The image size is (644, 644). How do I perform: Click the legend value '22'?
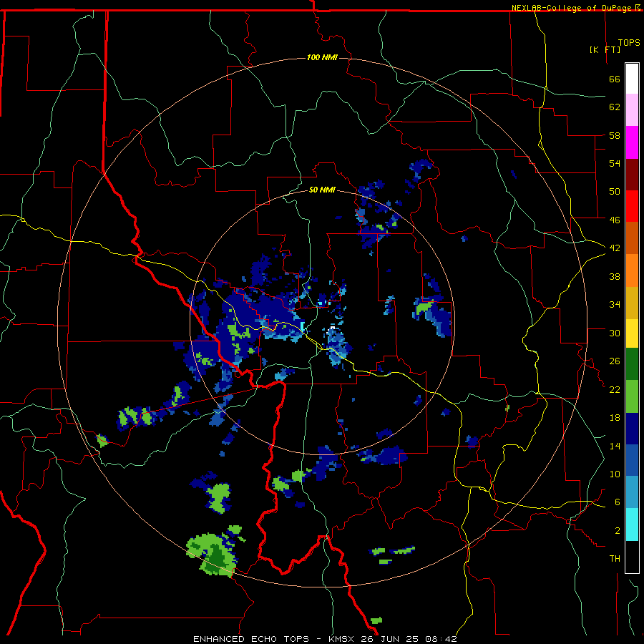[x=615, y=389]
